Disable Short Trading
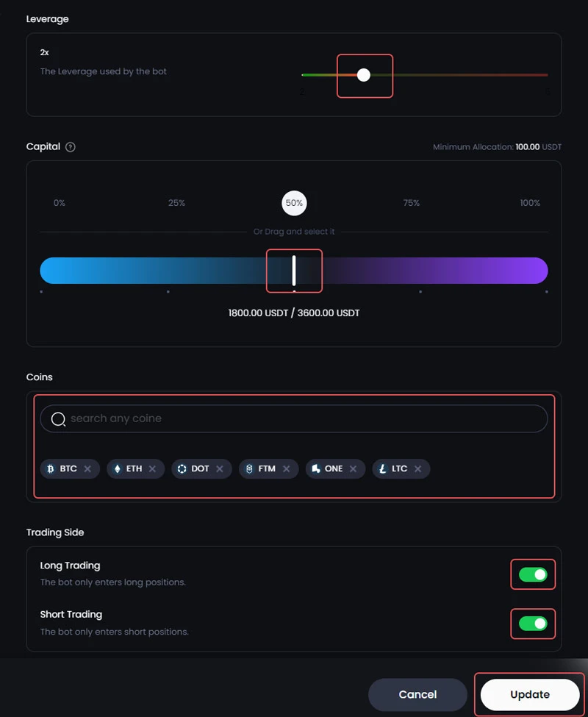Viewport: 588px width, 717px height. (533, 624)
